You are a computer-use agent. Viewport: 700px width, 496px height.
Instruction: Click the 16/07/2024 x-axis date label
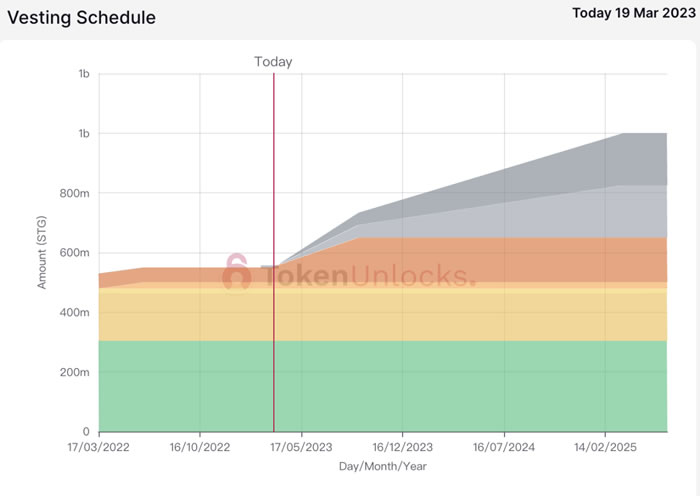pyautogui.click(x=503, y=447)
